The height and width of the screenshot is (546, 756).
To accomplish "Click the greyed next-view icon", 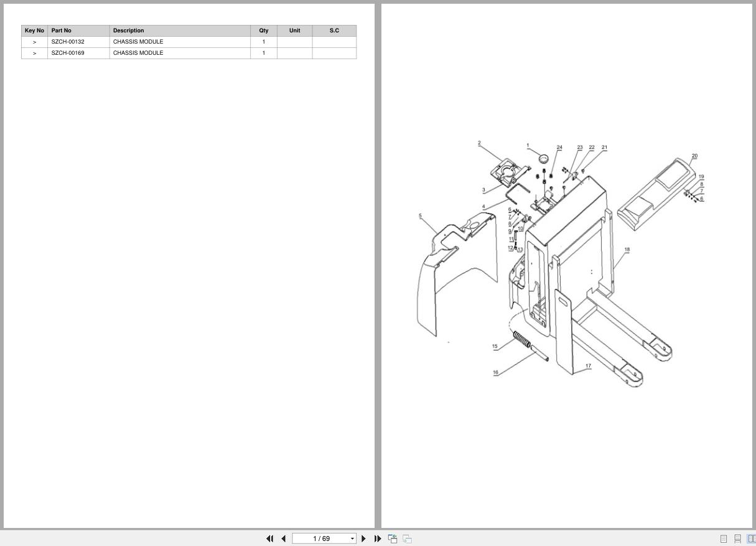I will pos(407,539).
